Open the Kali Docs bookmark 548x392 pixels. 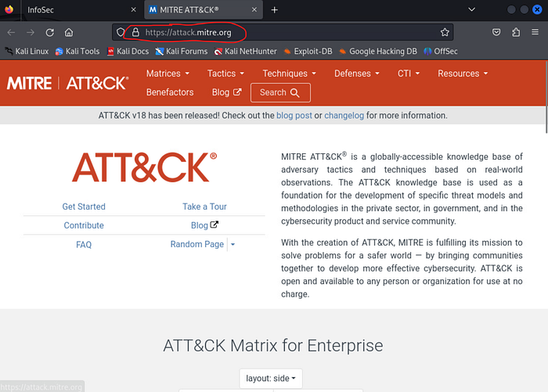coord(128,52)
